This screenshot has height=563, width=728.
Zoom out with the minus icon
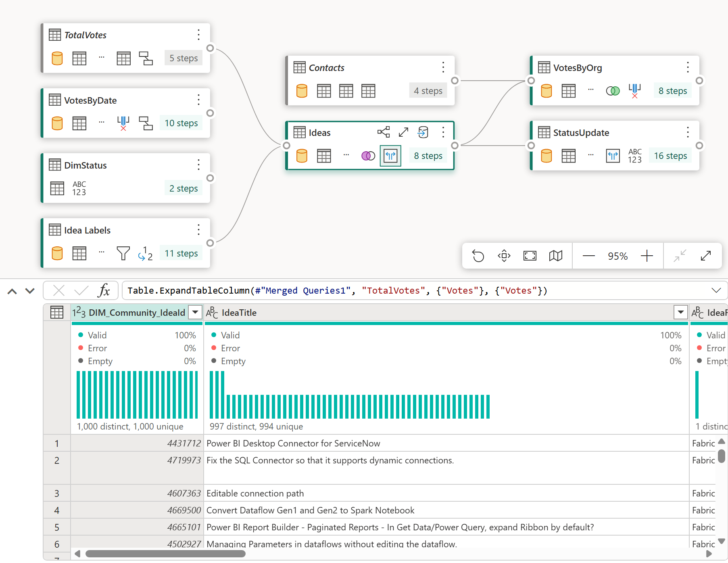pyautogui.click(x=588, y=256)
